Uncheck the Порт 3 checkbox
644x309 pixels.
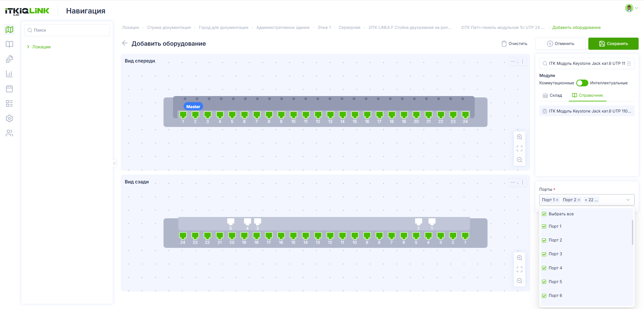pyautogui.click(x=544, y=254)
